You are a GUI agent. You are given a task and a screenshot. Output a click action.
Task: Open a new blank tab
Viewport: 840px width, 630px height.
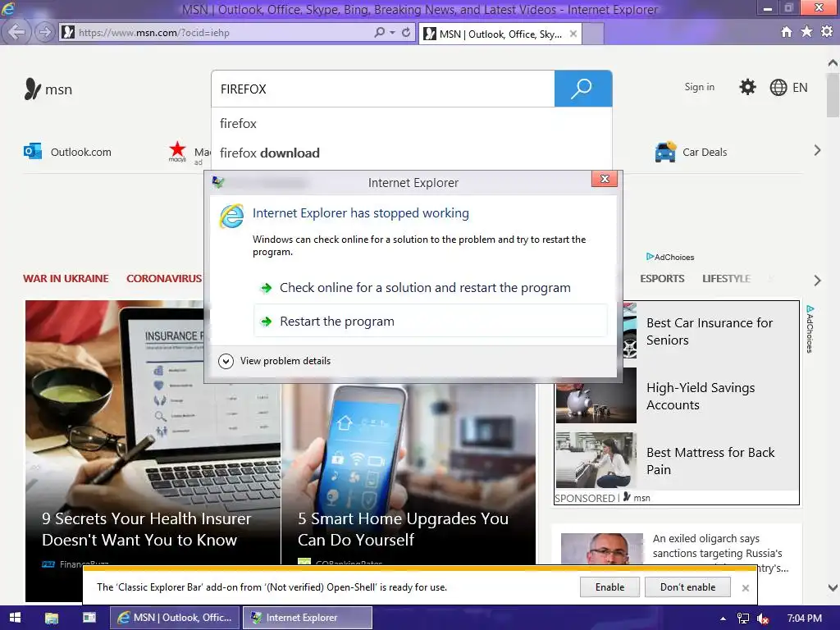[x=592, y=34]
